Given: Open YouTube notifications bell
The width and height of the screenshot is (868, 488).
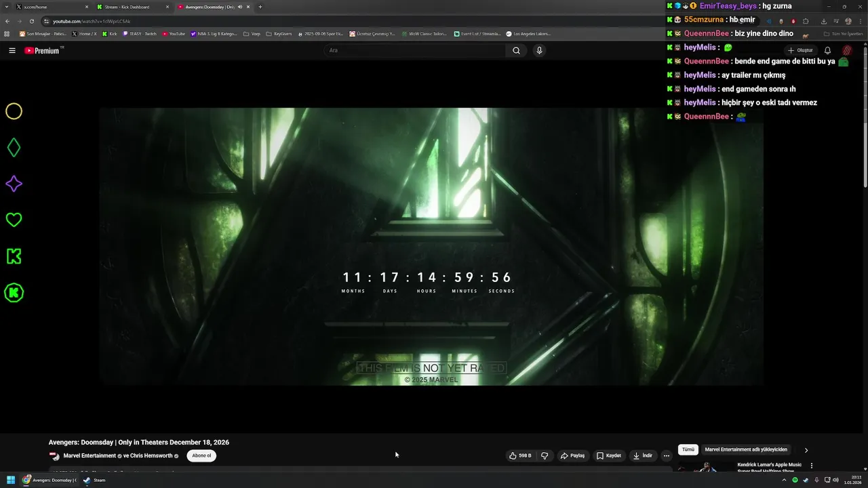Looking at the screenshot, I should (x=827, y=50).
